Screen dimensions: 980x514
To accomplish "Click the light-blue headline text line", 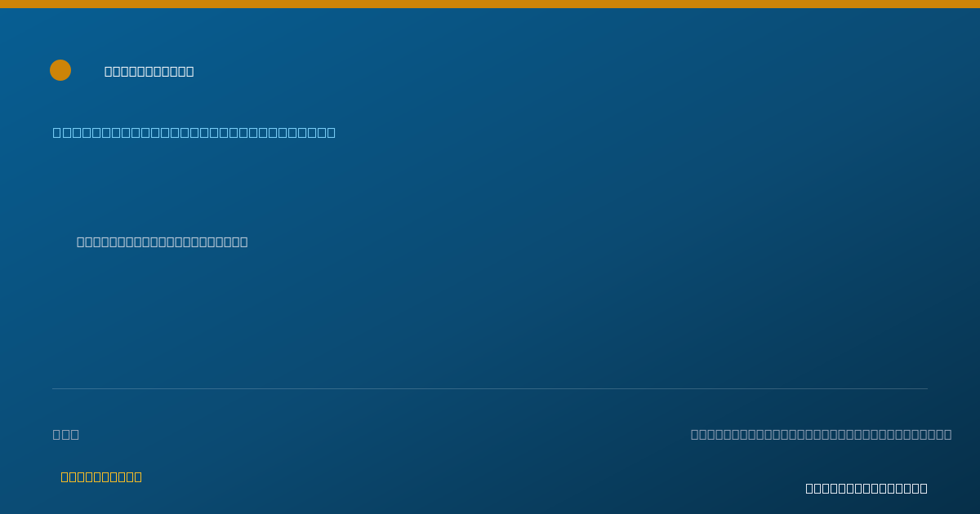I will 194,132.
